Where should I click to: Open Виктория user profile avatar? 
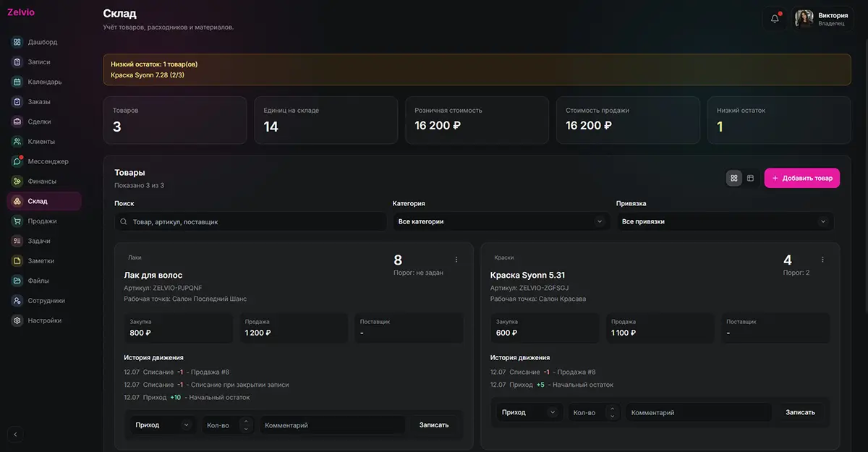pos(804,19)
